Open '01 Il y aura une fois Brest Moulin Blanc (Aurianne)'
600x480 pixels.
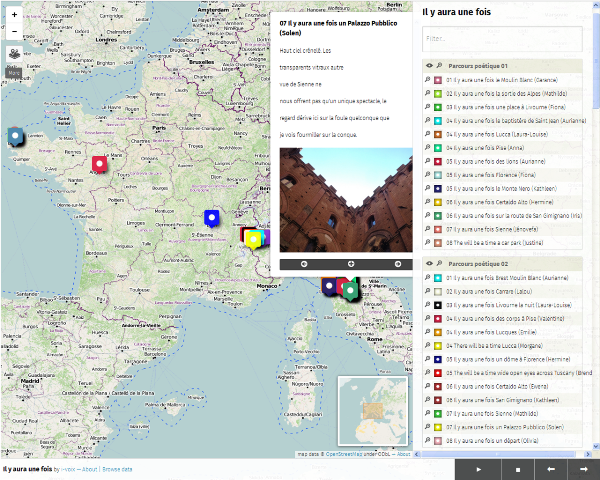coord(507,278)
